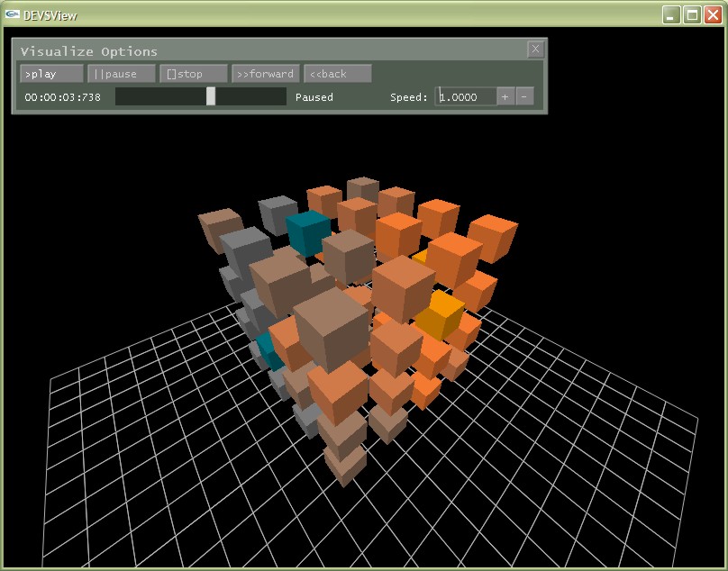Decrease speed with the - button
This screenshot has width=728, height=571.
pos(525,96)
